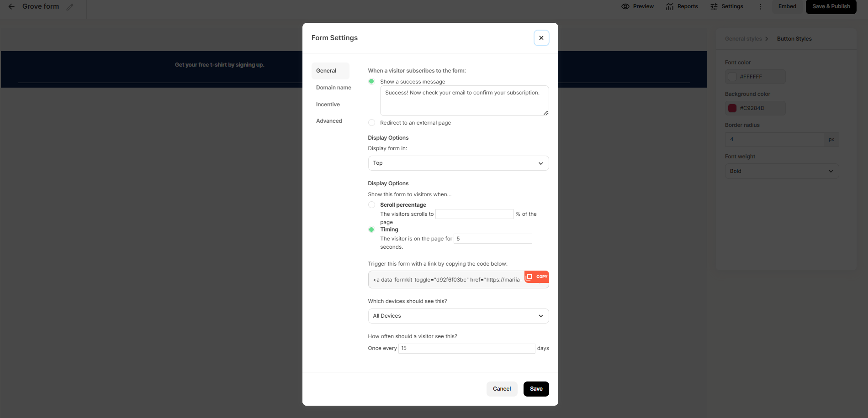868x418 pixels.
Task: Select the Show a success message radio
Action: click(371, 82)
